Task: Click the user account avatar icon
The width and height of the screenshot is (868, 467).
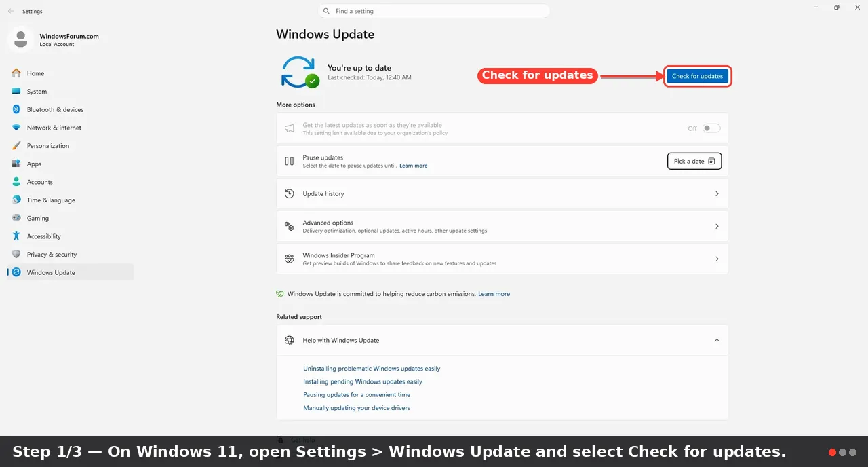Action: pyautogui.click(x=20, y=39)
